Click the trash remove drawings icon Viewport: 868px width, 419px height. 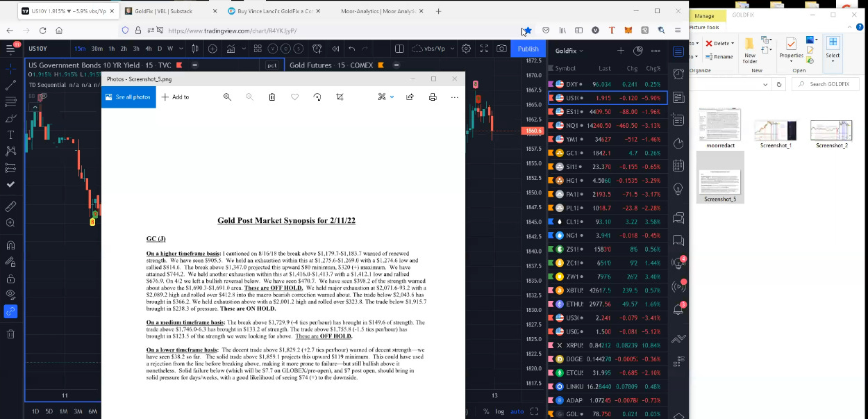click(x=10, y=334)
